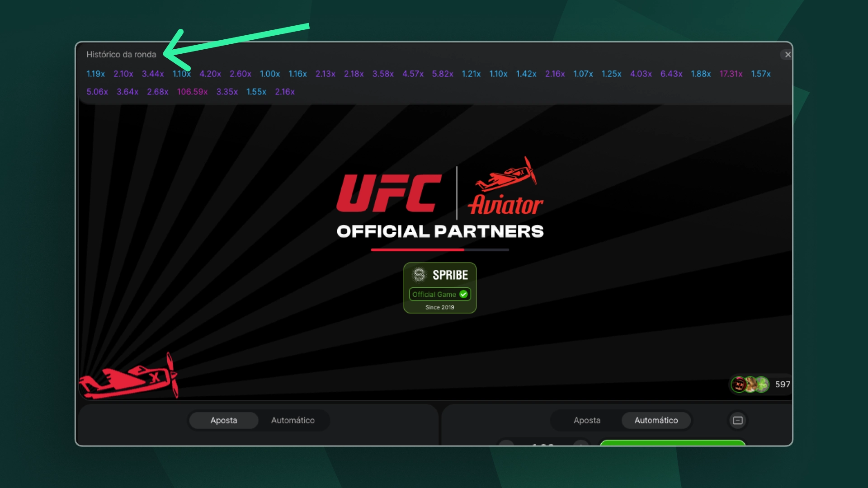Select the 4.20x multiplier
Screen dimensions: 868x488
point(210,74)
